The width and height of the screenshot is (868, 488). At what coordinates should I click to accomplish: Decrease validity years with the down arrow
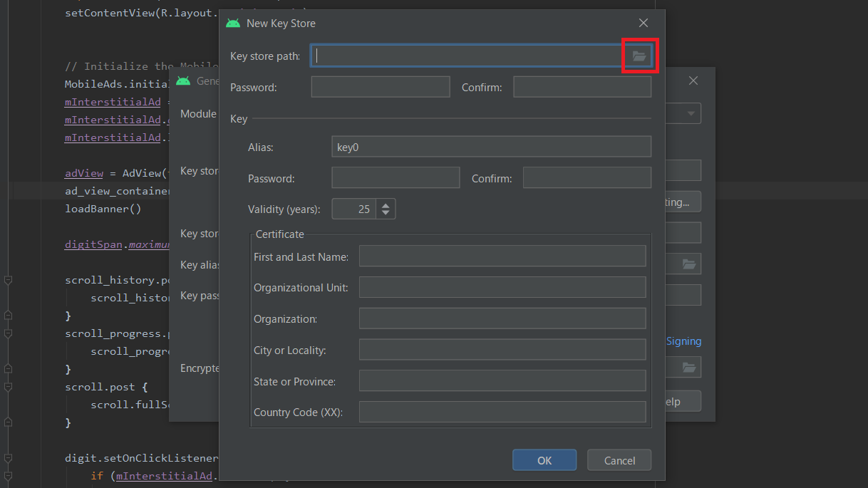(386, 212)
